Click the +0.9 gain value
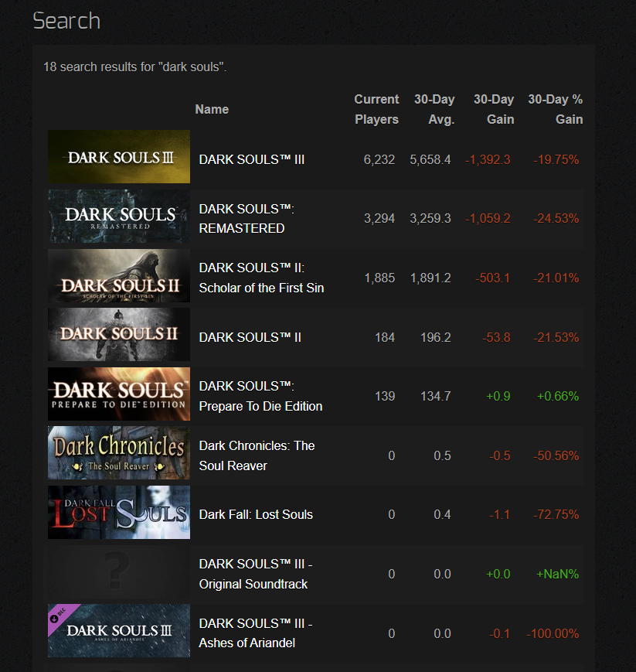636x672 pixels. click(x=498, y=396)
